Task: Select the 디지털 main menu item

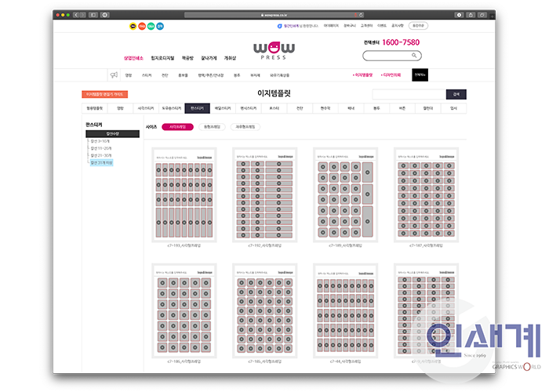Action: (162, 58)
